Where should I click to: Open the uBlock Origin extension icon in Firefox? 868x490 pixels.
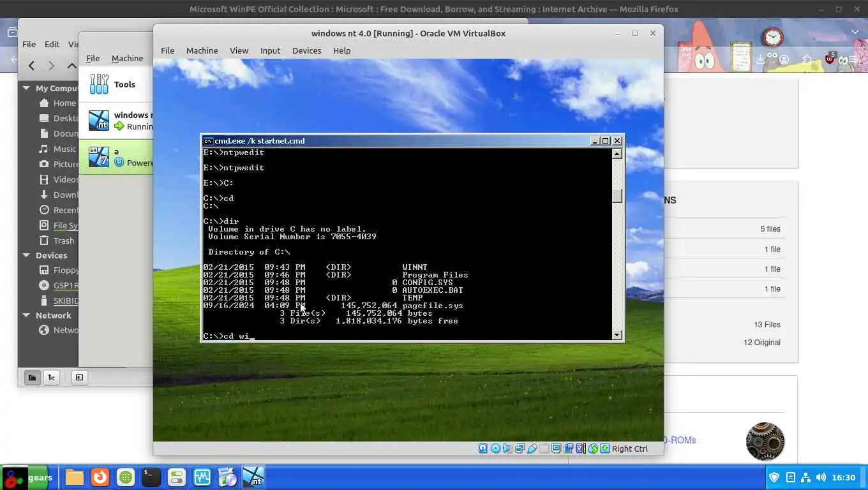(830, 59)
